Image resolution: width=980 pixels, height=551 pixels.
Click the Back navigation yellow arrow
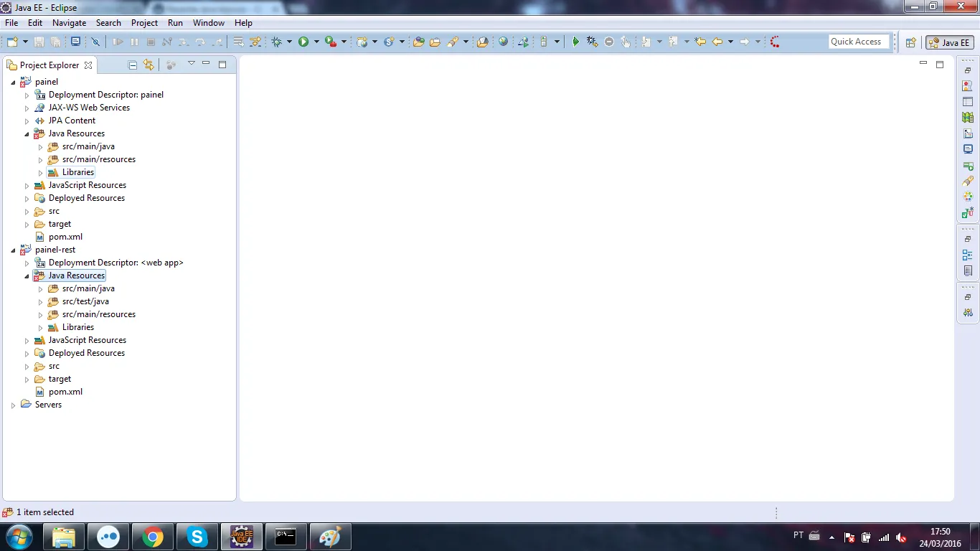tap(717, 42)
